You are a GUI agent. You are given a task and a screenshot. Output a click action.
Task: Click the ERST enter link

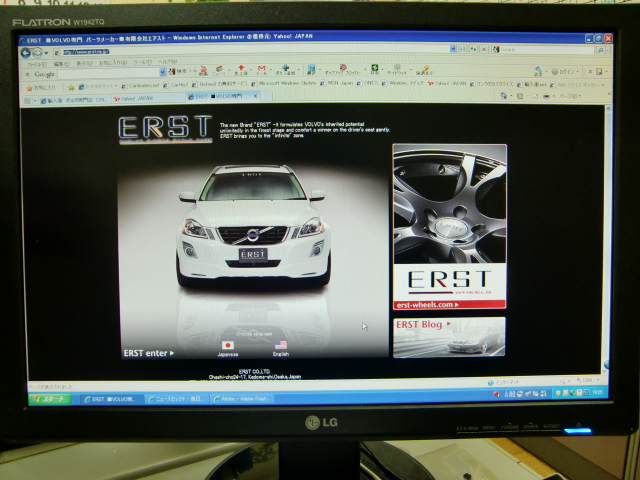(x=149, y=353)
